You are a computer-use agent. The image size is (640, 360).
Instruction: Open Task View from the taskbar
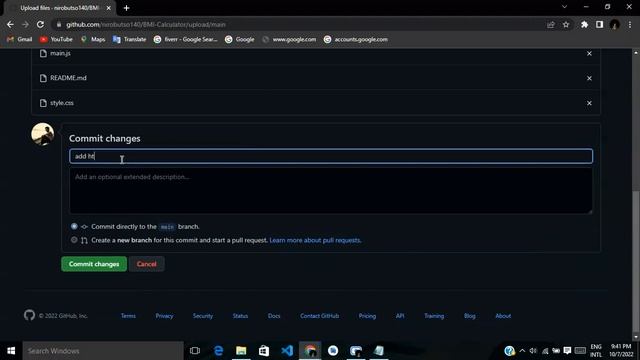click(195, 351)
